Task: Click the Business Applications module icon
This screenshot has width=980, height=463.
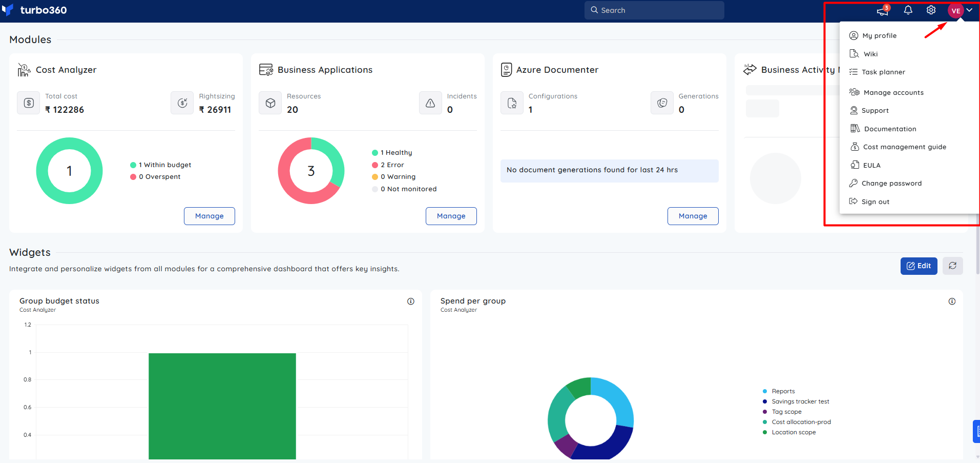Action: [x=266, y=70]
